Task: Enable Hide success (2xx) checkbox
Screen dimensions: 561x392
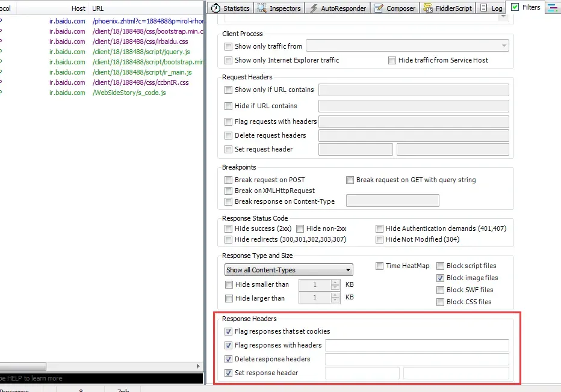Action: click(228, 228)
